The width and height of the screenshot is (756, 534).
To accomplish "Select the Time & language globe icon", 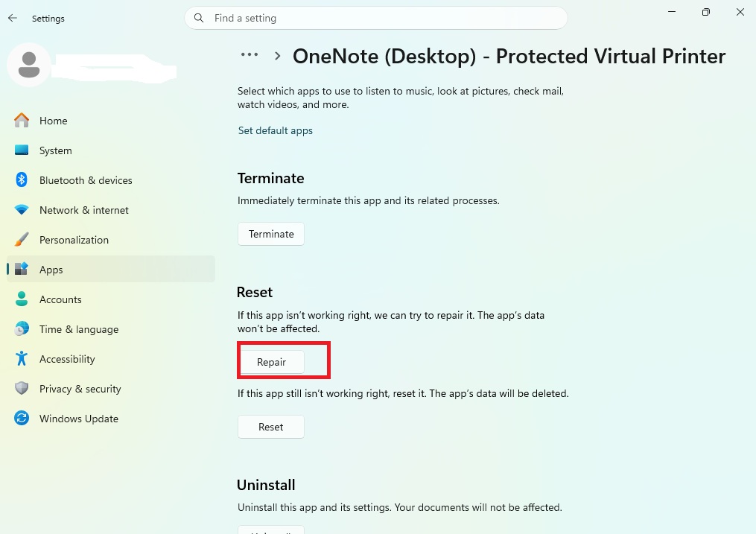I will [x=22, y=329].
